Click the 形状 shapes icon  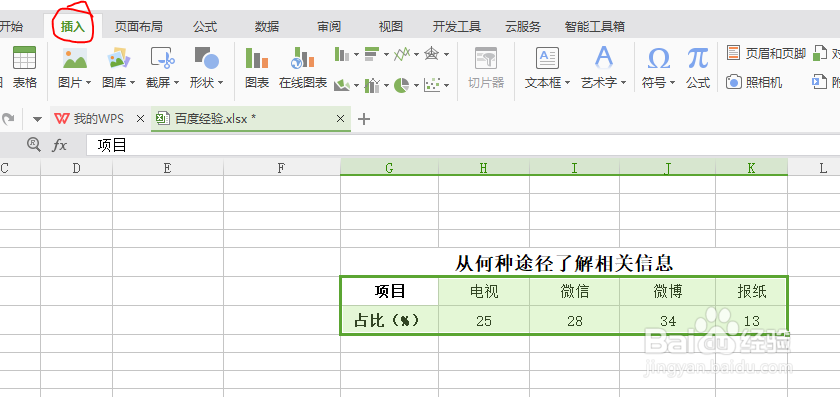tap(206, 58)
